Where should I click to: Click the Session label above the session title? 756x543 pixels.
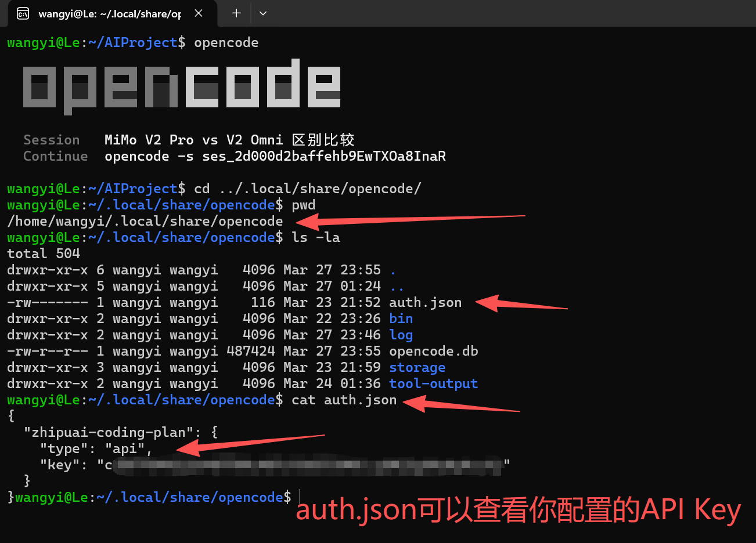pyautogui.click(x=52, y=140)
